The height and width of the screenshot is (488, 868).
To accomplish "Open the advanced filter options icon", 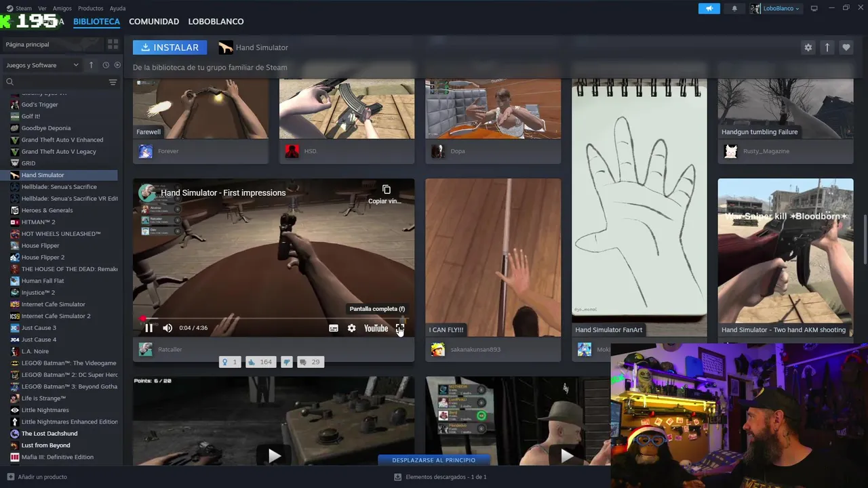I will [113, 82].
